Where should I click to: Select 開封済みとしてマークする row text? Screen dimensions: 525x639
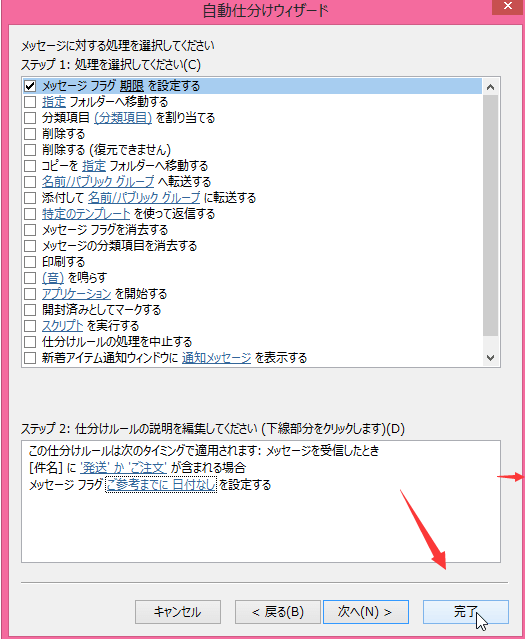101,310
